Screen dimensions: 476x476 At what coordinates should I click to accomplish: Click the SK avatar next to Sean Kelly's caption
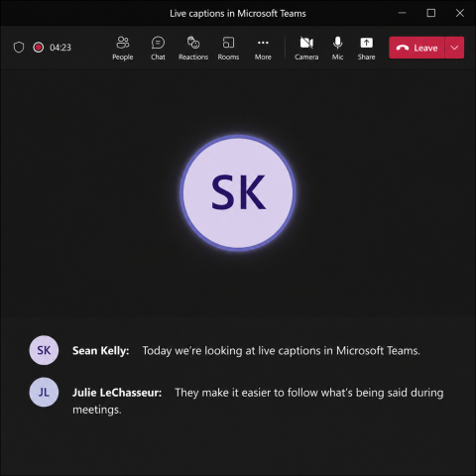click(x=44, y=350)
